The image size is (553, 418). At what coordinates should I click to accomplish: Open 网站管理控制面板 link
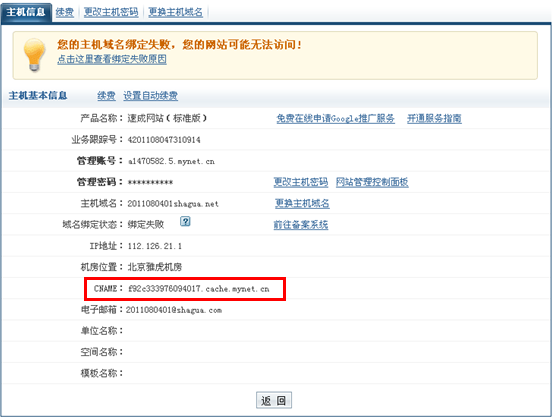point(372,182)
